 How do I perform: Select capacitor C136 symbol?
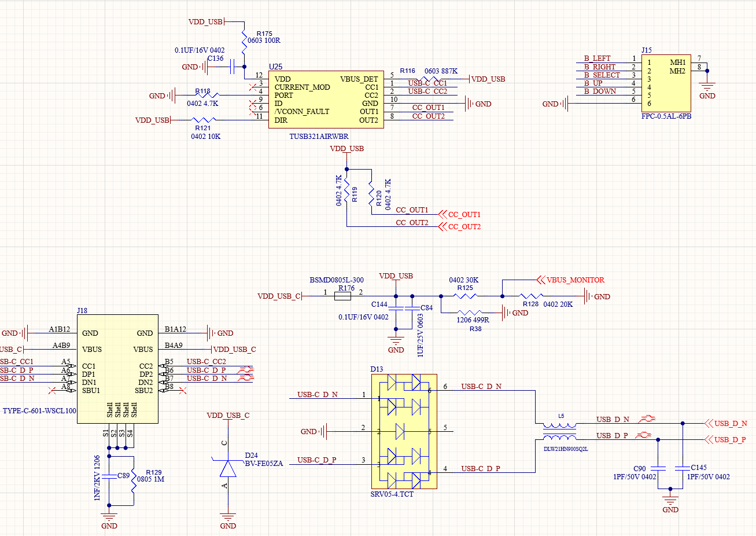click(233, 67)
